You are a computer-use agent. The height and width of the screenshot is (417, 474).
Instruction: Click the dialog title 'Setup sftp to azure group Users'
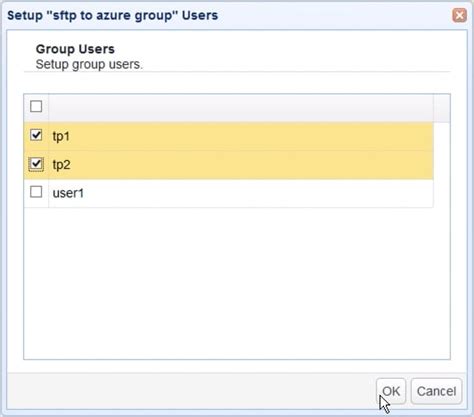point(113,15)
